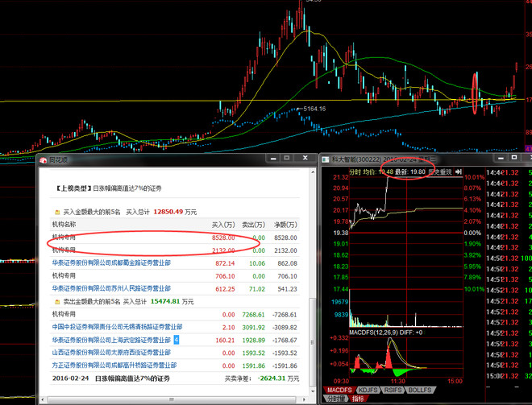Click the horizontal scrollbar left arrow in 同花顺 popup

43,400
